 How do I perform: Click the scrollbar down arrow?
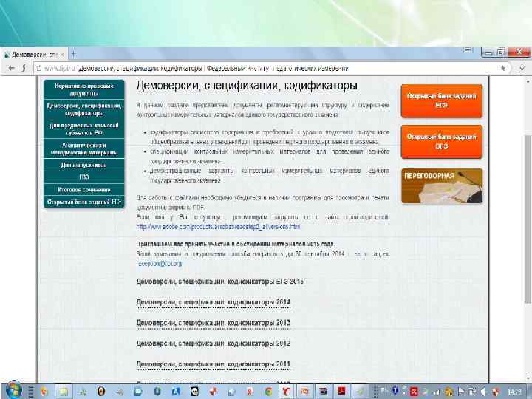(528, 378)
